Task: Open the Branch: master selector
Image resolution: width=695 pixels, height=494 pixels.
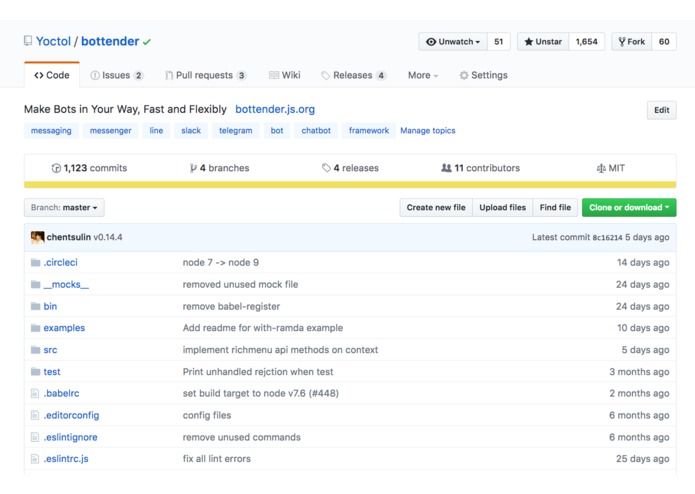Action: click(x=64, y=208)
